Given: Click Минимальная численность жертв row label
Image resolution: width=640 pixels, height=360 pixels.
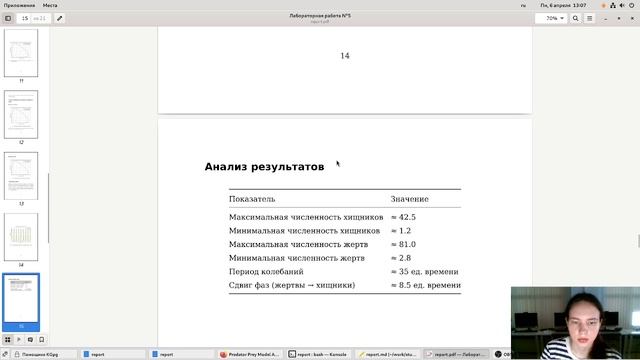Looking at the screenshot, I should tap(297, 258).
